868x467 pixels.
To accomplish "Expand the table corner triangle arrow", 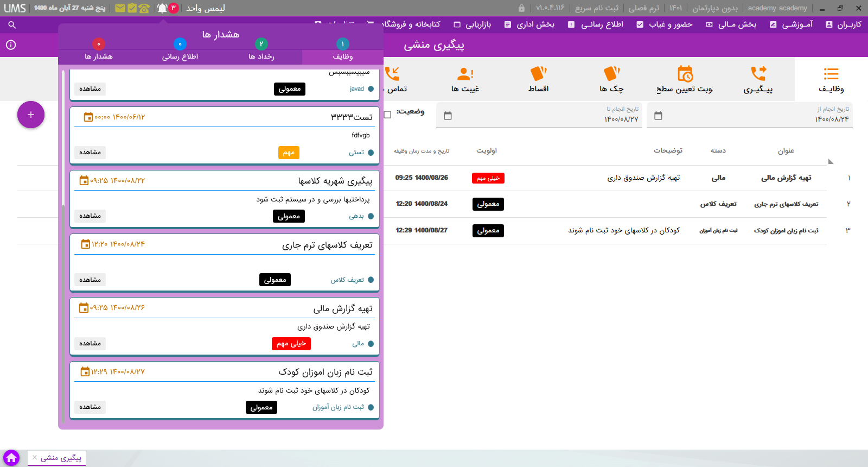I will 831,161.
